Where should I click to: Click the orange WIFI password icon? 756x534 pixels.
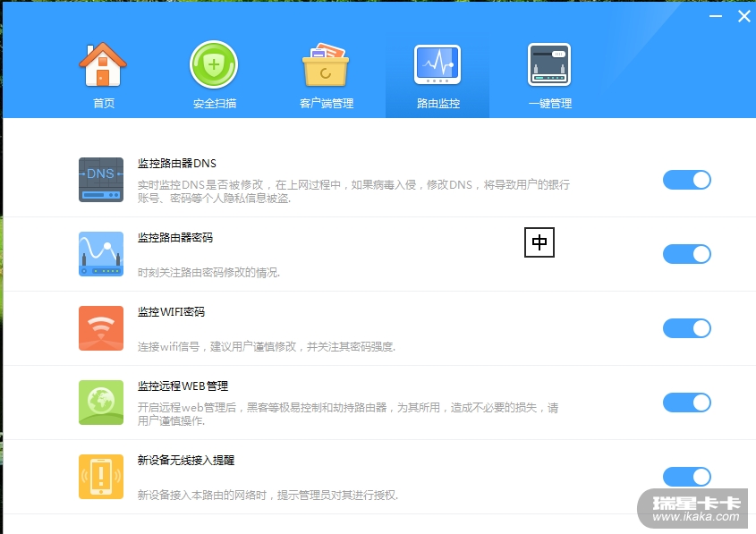101,328
